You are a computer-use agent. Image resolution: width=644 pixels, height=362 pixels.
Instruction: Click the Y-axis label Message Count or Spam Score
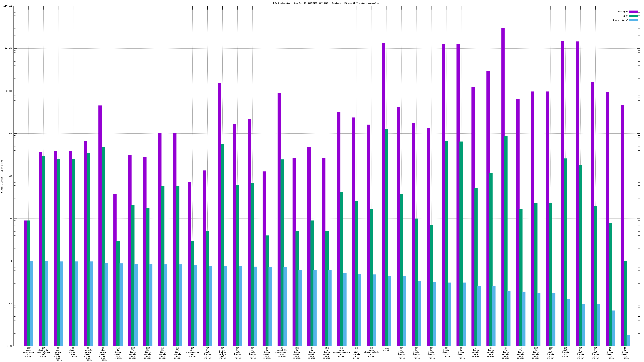click(x=2, y=176)
